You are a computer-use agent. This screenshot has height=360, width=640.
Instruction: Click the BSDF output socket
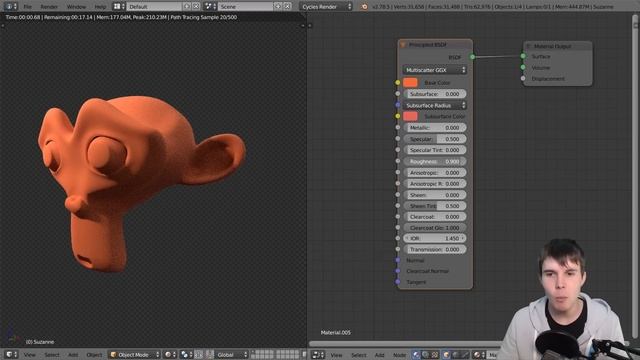[472, 57]
